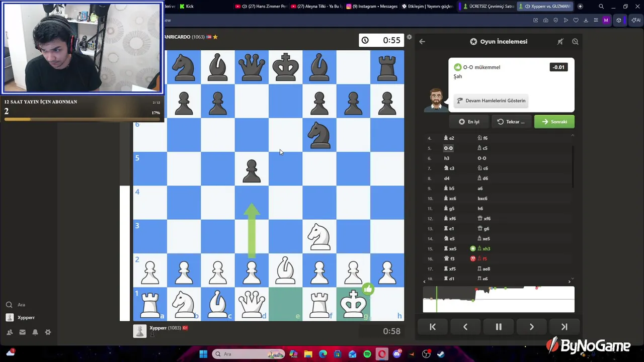Screen dimensions: 644x362
Task: Open Discord from the taskbar
Action: coord(397,354)
